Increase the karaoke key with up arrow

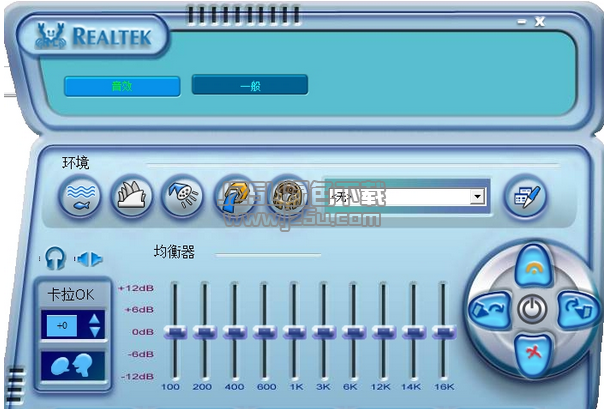[95, 319]
